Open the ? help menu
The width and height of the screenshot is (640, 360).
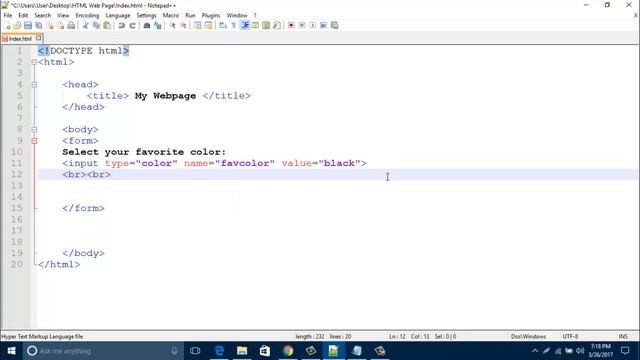(x=255, y=15)
